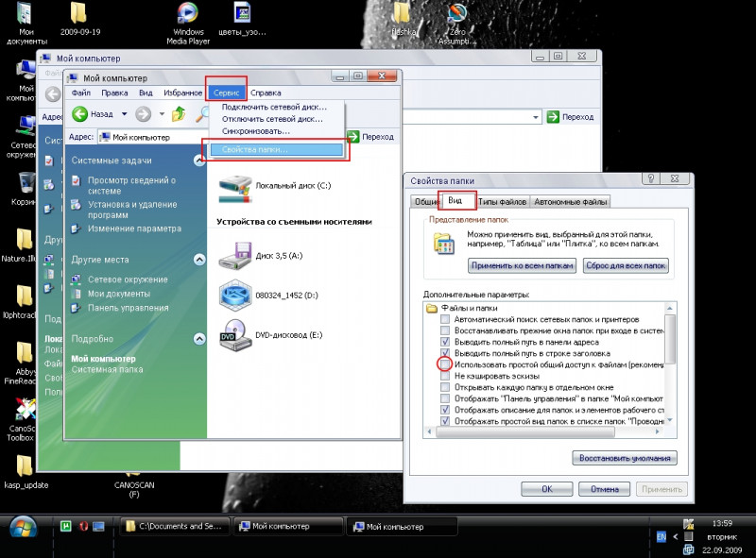Open the Назад history dropdown arrow

124,114
